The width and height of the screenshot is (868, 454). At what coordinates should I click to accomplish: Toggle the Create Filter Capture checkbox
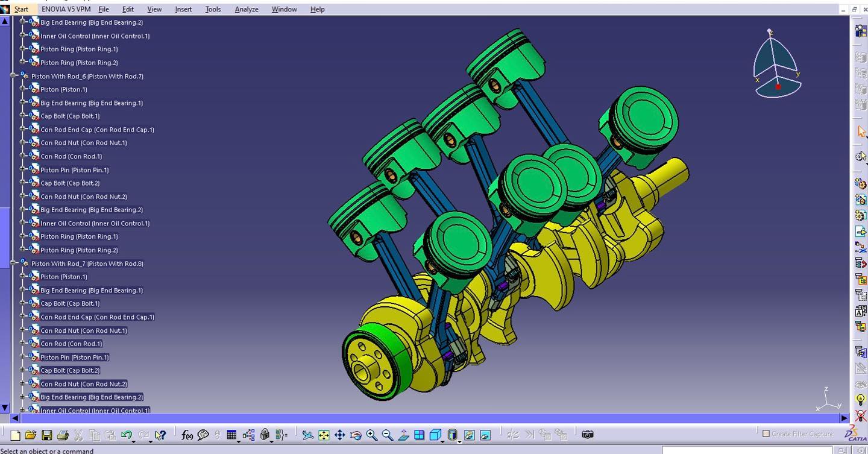766,434
